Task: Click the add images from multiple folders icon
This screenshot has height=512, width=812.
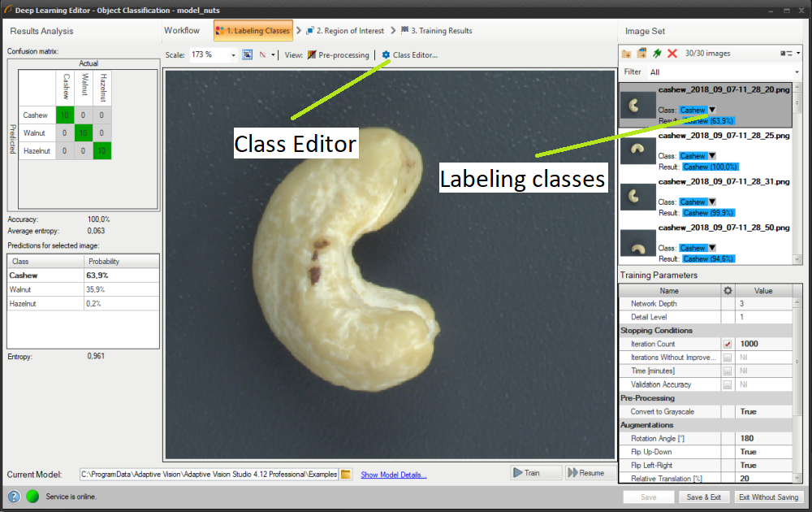Action: click(641, 54)
